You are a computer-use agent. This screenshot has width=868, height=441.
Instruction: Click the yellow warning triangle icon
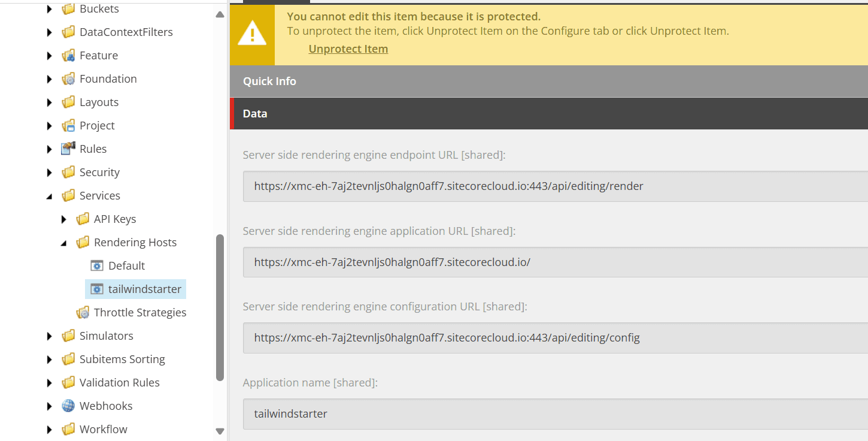pyautogui.click(x=252, y=34)
